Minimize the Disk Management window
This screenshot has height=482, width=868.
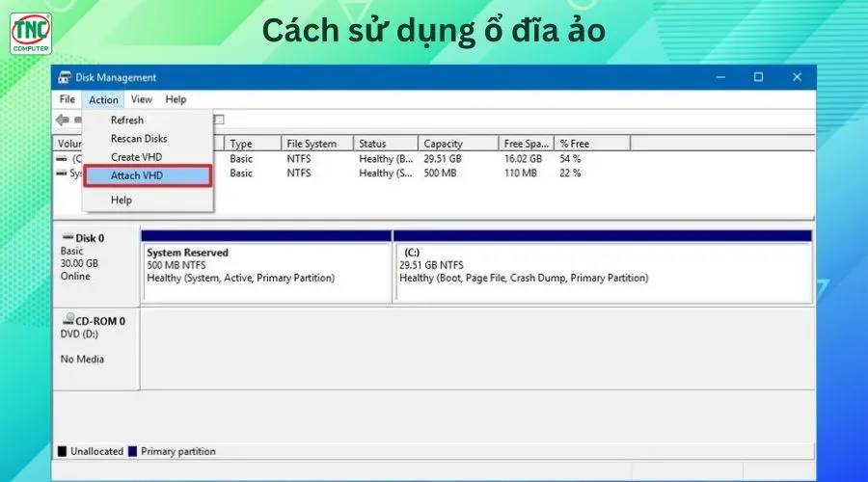pyautogui.click(x=720, y=77)
